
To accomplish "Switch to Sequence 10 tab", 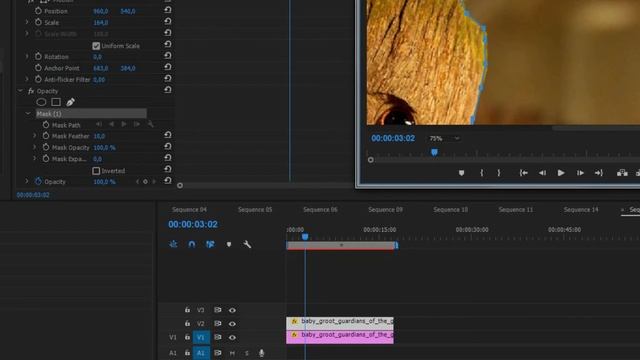I will coord(450,209).
